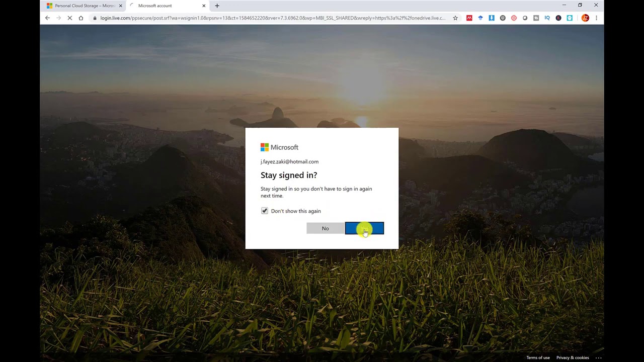
Task: Open the JZ profile avatar
Action: tap(585, 18)
